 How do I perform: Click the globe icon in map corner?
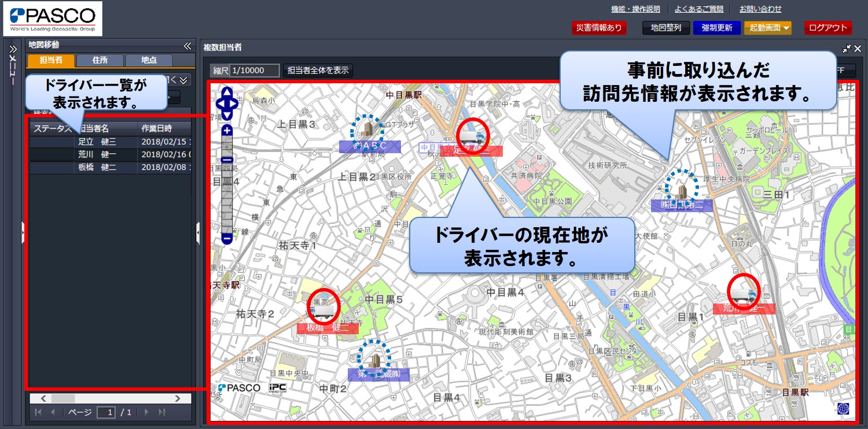point(843,409)
